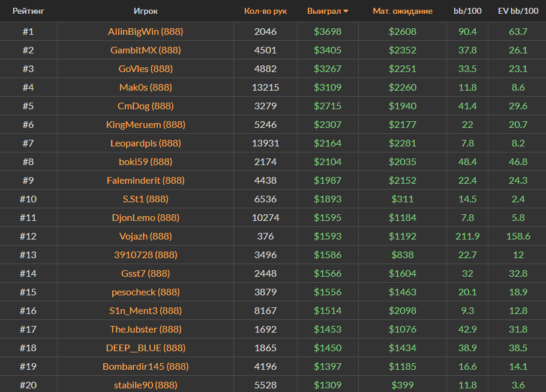Click the sort arrow next to Выиграл
The height and width of the screenshot is (392, 546).
coord(346,11)
